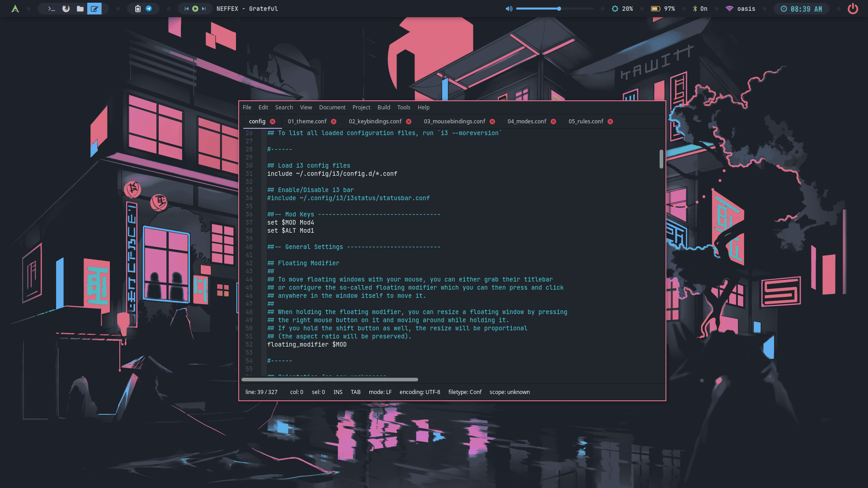Open the Build menu
This screenshot has height=488, width=868.
pyautogui.click(x=383, y=108)
